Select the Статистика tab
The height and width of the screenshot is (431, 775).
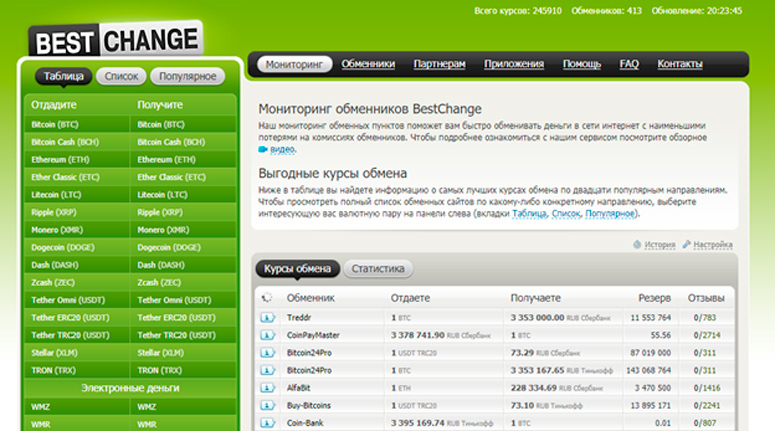(x=378, y=269)
